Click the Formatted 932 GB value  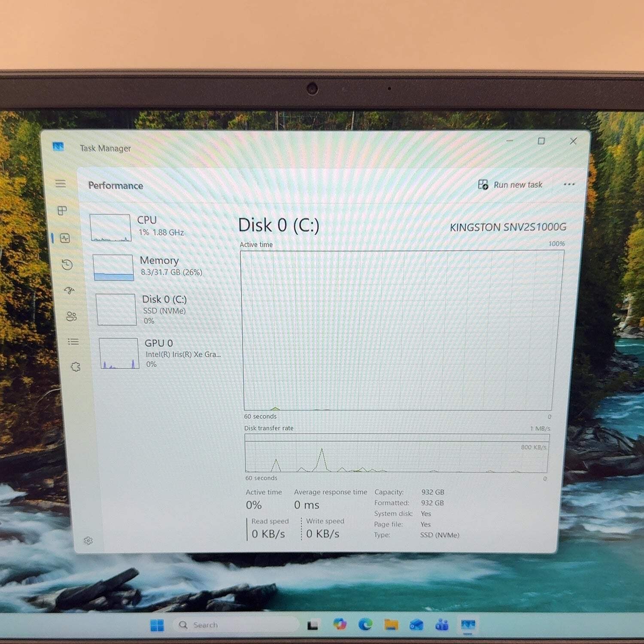click(x=432, y=503)
